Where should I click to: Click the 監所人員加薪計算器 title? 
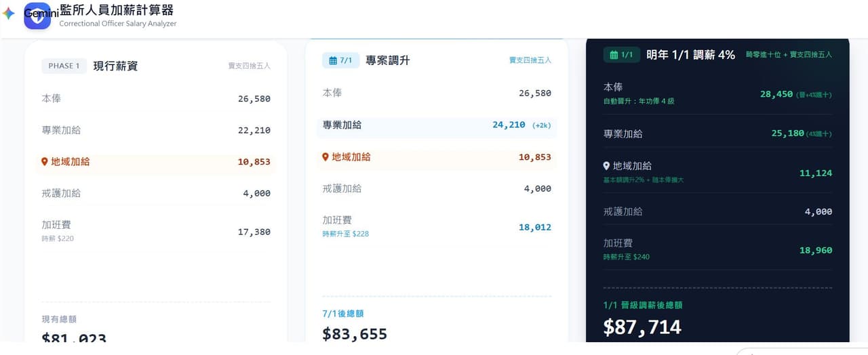coord(117,9)
